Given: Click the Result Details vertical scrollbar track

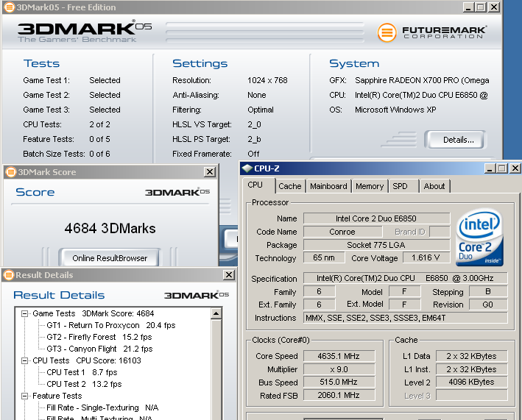Looking at the screenshot, I should point(216,369).
